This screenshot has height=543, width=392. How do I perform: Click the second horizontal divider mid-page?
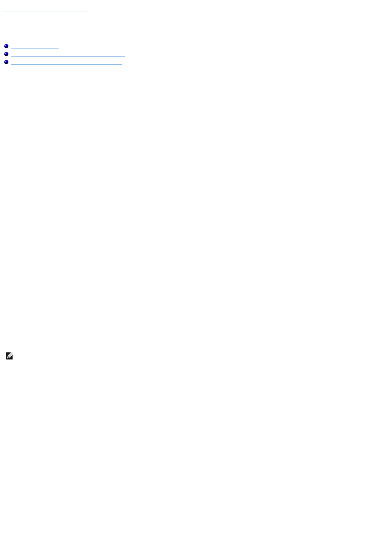point(196,281)
